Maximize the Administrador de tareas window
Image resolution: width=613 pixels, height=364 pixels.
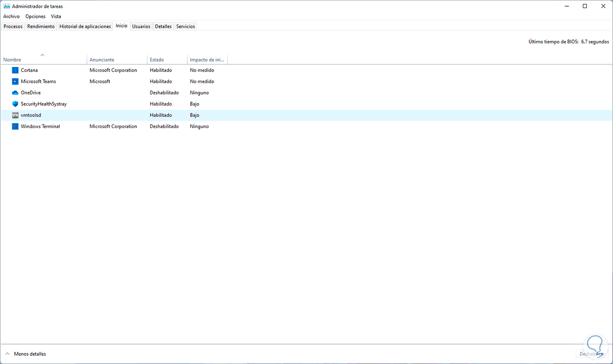(585, 6)
